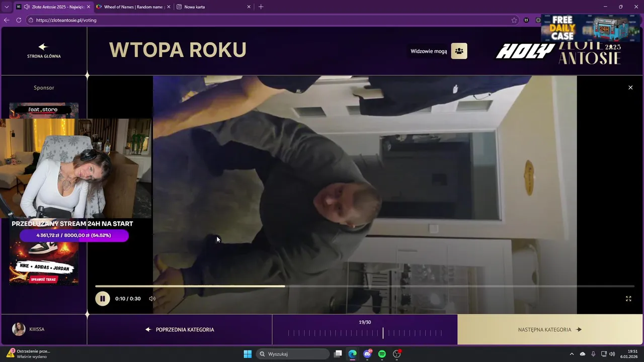Viewport: 644px width, 362px height.
Task: Click the Wtopa Roku category heading
Action: tap(178, 50)
